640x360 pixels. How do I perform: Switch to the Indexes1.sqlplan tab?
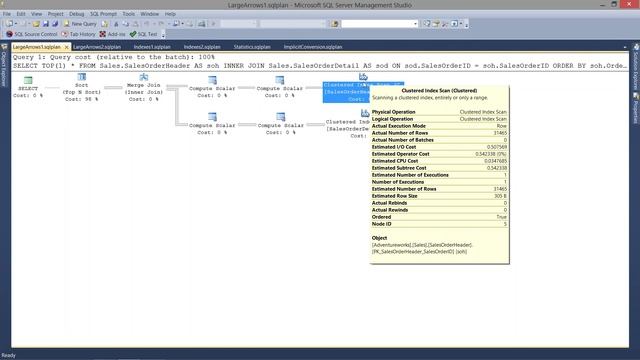click(152, 47)
